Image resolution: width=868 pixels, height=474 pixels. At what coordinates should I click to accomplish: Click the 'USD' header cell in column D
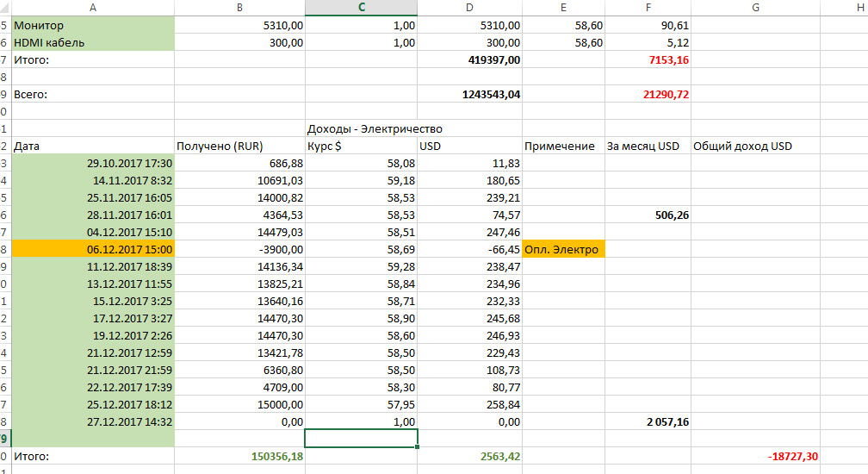coord(469,147)
